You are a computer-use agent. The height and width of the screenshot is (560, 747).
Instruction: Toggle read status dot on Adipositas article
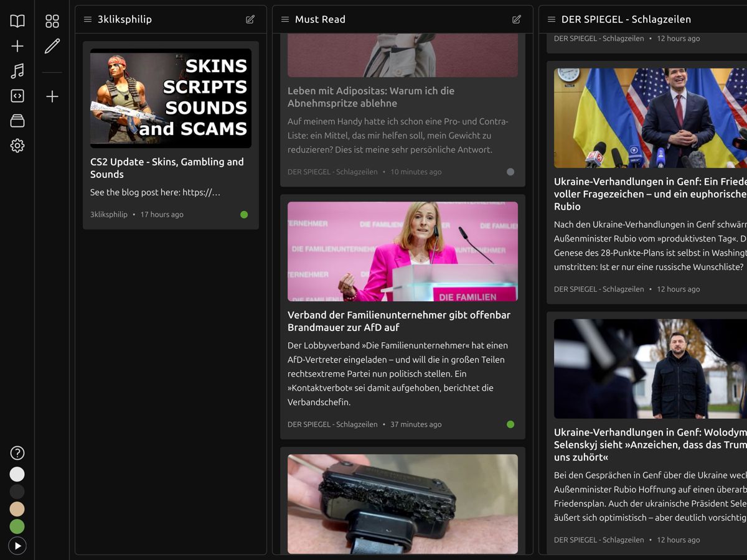point(510,172)
